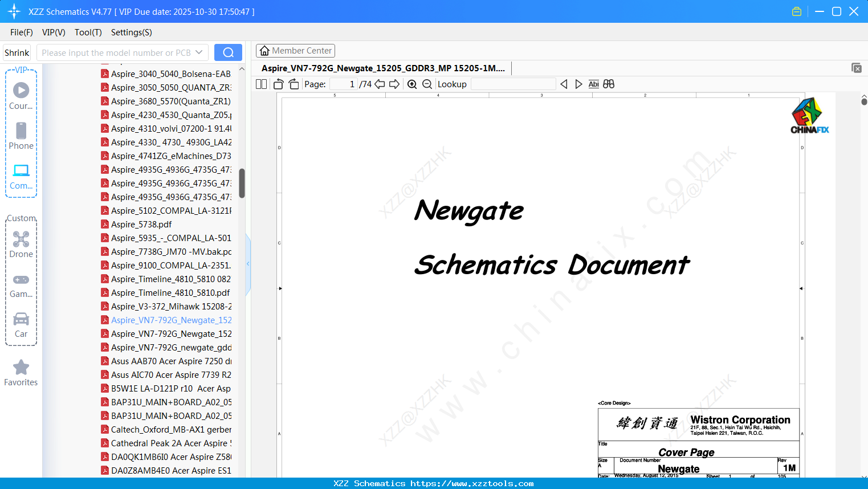Toggle the two-page view icon
Viewport: 868px width, 489px height.
point(262,84)
